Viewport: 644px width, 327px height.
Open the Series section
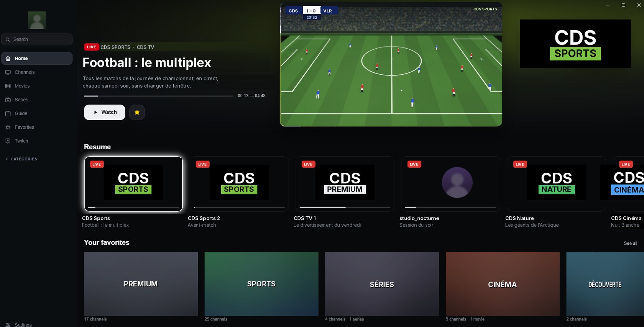click(37, 100)
